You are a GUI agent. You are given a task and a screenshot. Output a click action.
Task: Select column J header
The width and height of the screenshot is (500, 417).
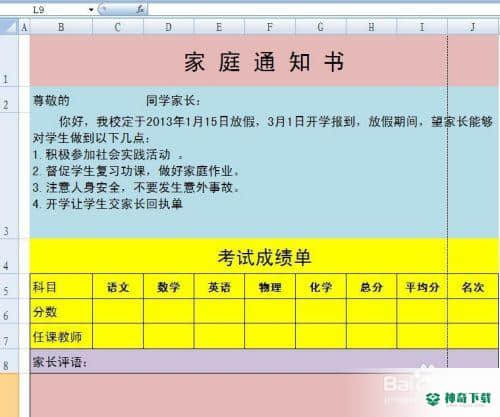click(473, 27)
